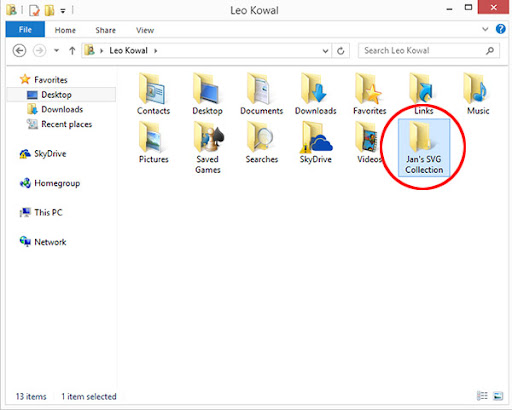
Task: Switch to details view layout
Action: 482,396
